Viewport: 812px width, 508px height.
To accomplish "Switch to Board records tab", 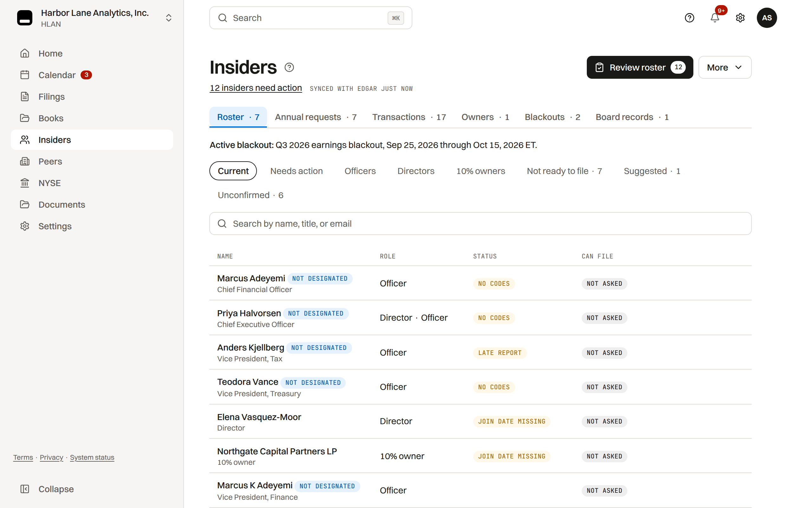I will click(x=632, y=117).
